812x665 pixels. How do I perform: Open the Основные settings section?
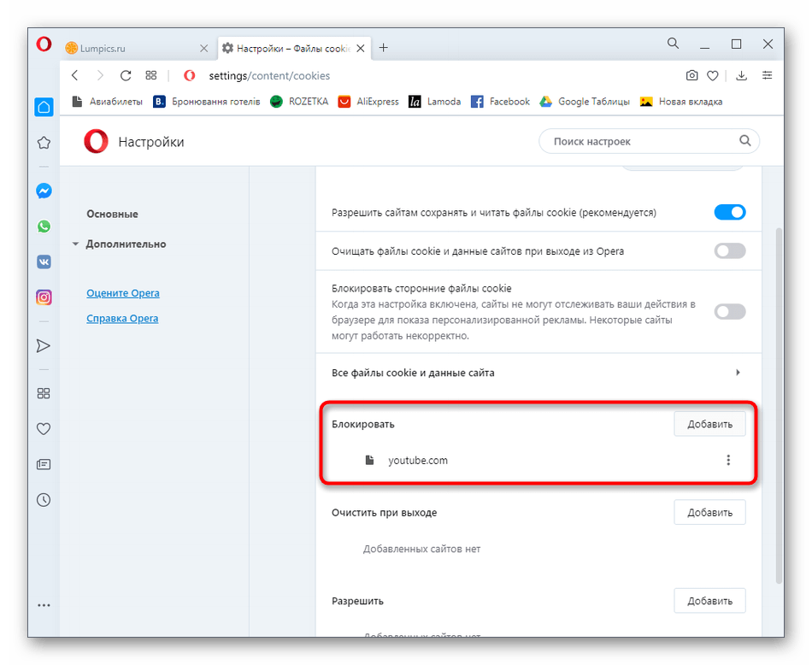click(112, 214)
